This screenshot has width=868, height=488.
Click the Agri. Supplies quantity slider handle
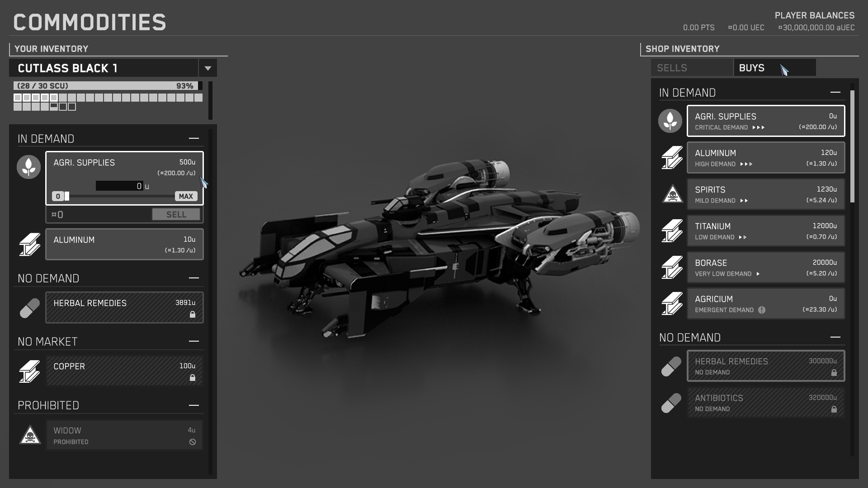67,196
